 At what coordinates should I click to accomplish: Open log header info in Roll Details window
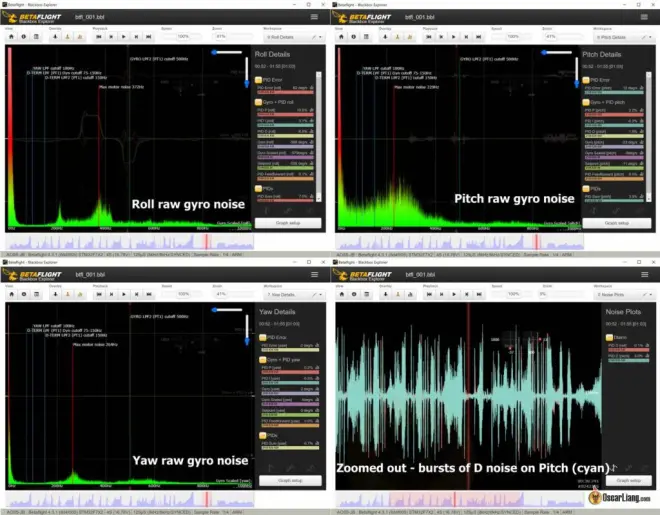point(24,37)
